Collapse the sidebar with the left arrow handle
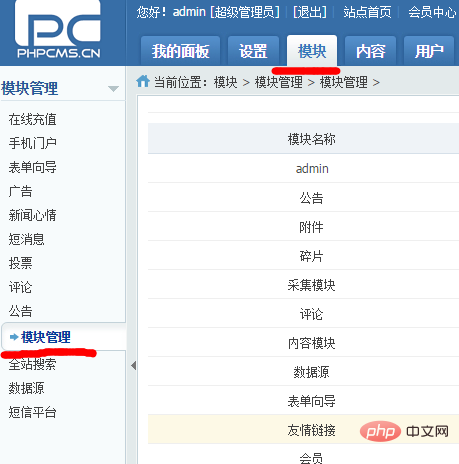459x464 pixels. tap(134, 366)
